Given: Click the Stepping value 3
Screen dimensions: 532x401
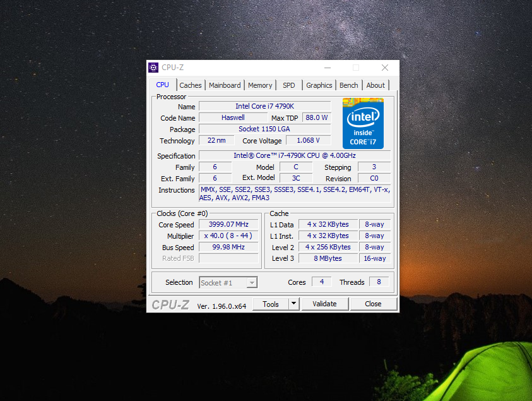Looking at the screenshot, I should [x=374, y=167].
